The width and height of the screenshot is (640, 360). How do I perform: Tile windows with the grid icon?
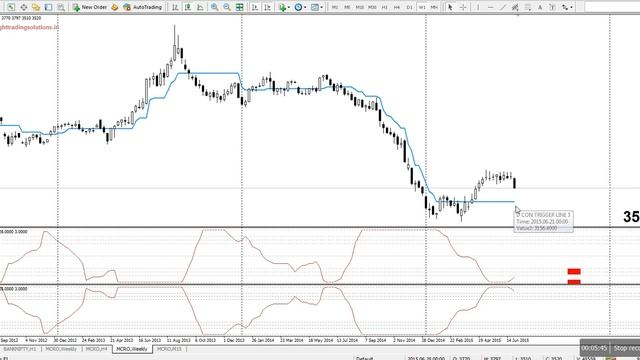240,7
